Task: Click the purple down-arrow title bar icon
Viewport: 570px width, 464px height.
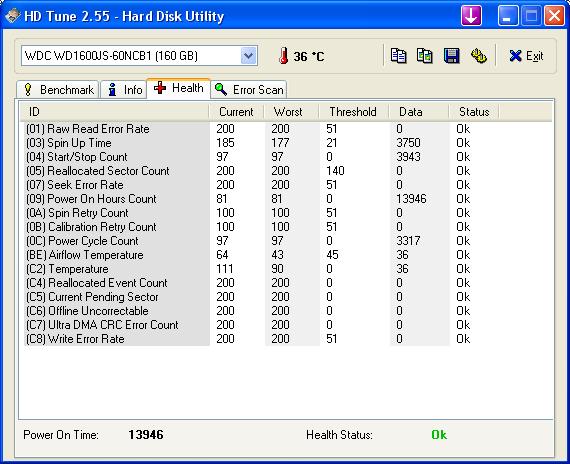Action: [471, 16]
